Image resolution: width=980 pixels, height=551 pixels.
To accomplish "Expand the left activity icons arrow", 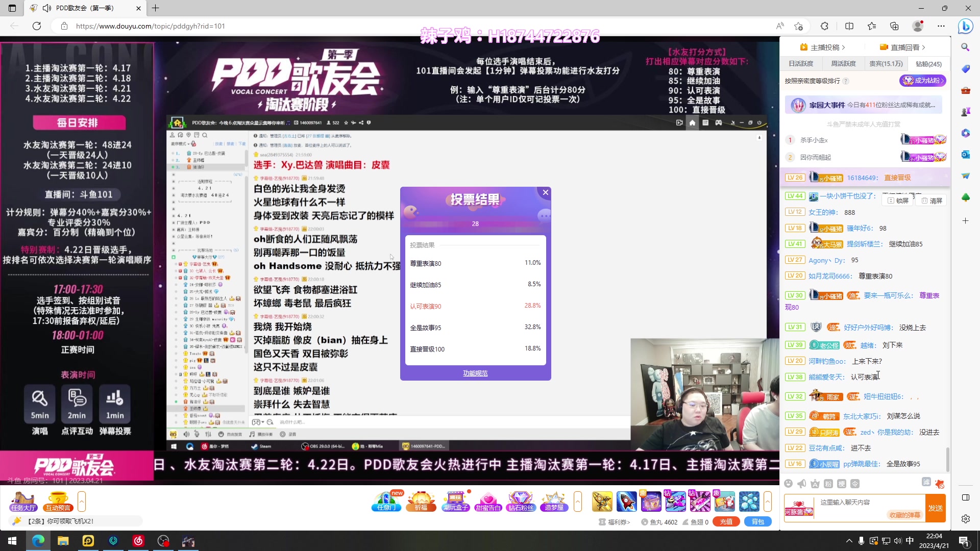I will click(82, 502).
